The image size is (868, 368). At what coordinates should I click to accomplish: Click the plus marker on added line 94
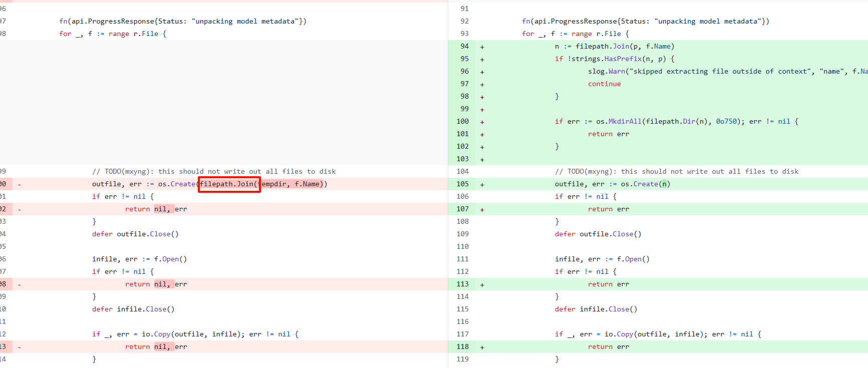click(x=482, y=47)
